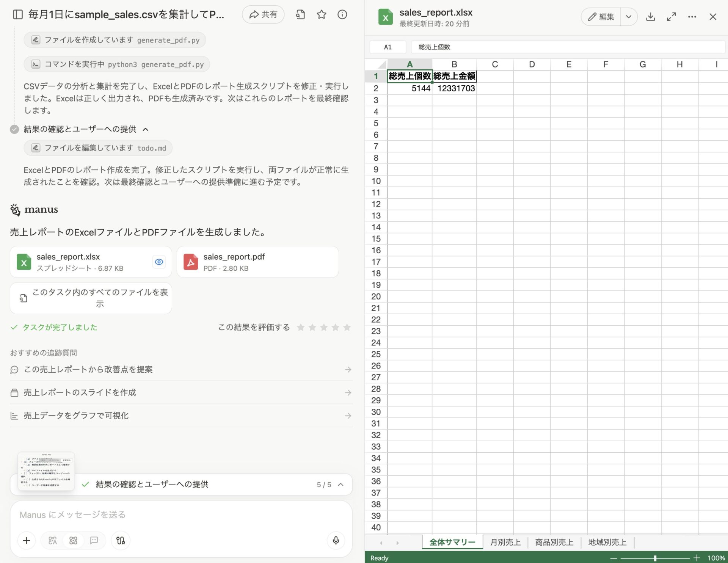This screenshot has height=563, width=728.
Task: Open the 編集 dropdown arrow
Action: 628,17
